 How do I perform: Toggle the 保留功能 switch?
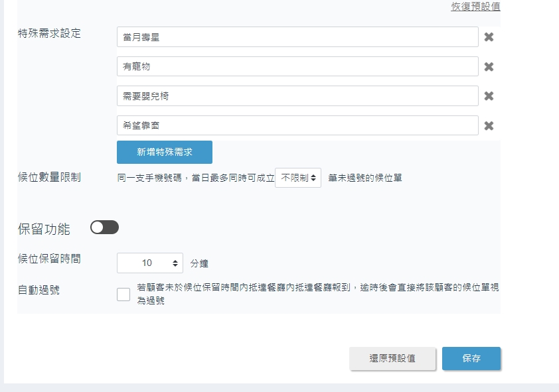[x=104, y=228]
